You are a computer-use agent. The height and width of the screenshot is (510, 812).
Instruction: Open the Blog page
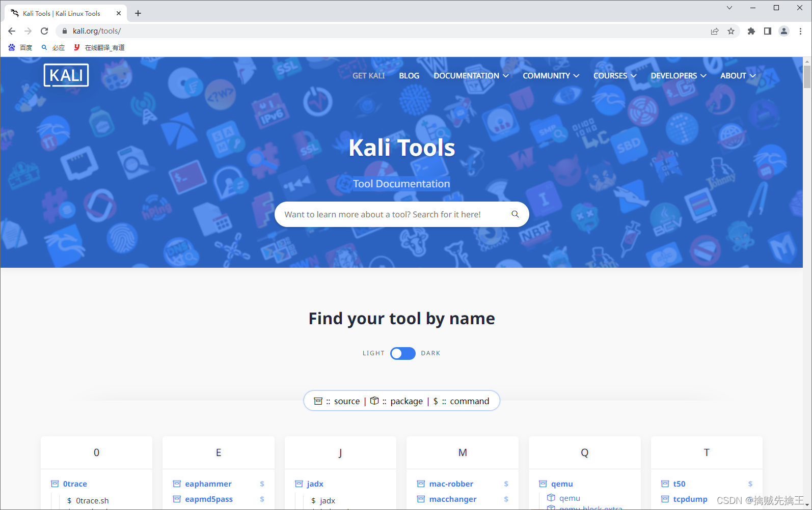pos(409,75)
